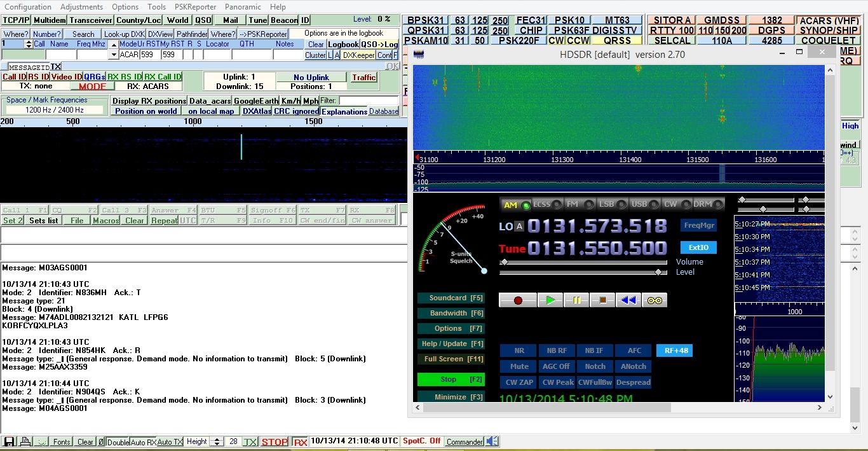
Task: Toggle the Double height option
Action: (x=118, y=442)
